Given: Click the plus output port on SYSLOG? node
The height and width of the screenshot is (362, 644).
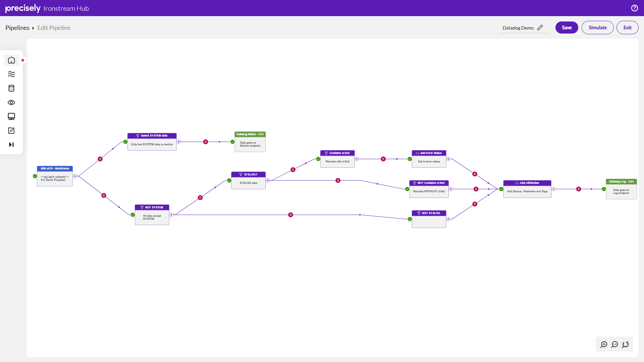Looking at the screenshot, I should tap(268, 180).
